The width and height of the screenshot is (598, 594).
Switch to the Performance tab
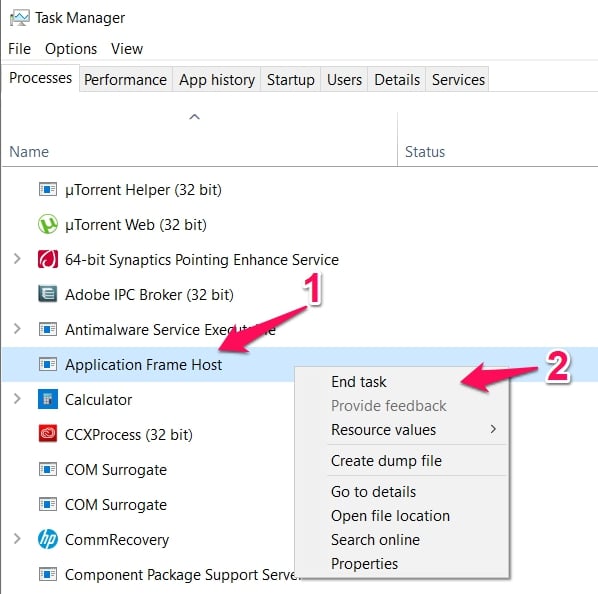pyautogui.click(x=125, y=80)
